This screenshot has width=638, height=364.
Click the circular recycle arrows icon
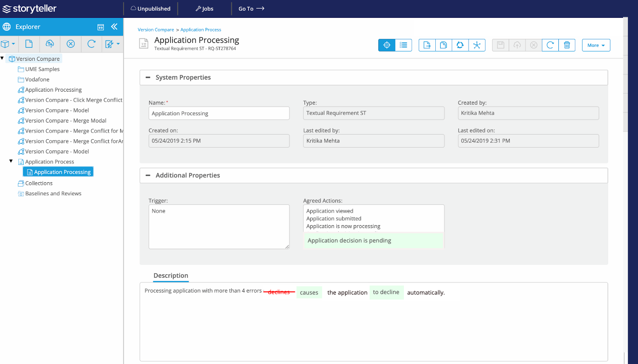tap(460, 45)
